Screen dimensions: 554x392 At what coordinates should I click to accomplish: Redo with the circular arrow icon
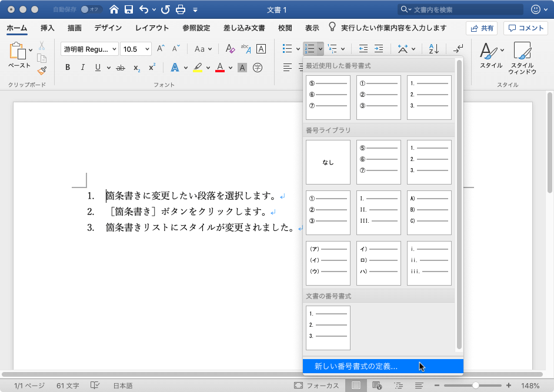point(165,9)
